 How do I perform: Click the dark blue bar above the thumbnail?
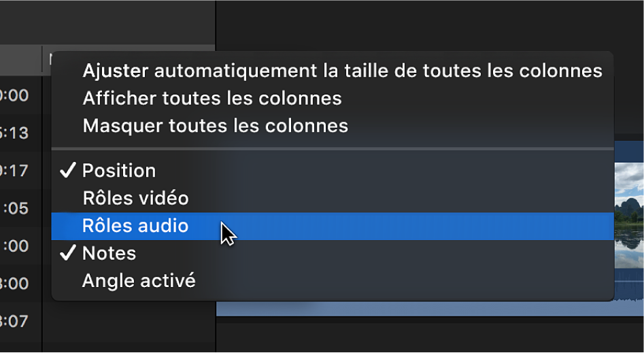[629, 151]
